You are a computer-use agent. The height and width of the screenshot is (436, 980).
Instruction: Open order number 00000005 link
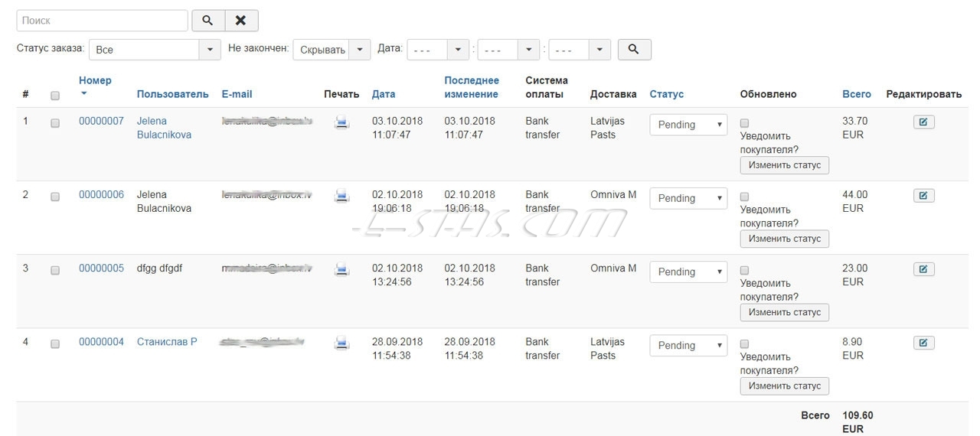[x=101, y=268]
